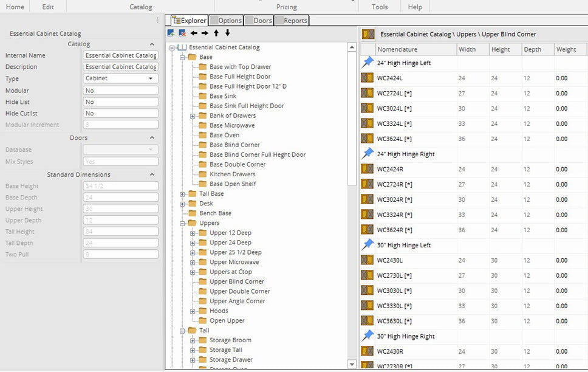Image resolution: width=588 pixels, height=372 pixels.
Task: Click the delete item icon with red X
Action: click(182, 33)
